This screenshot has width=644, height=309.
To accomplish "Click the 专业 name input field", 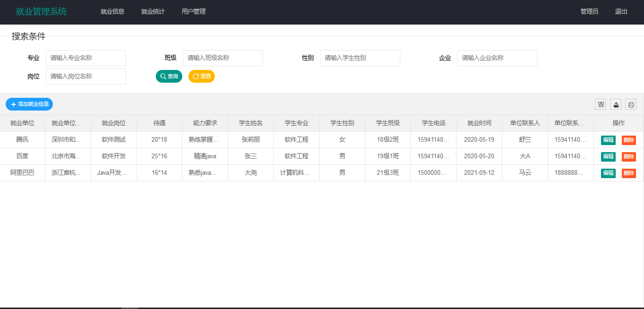I will (x=85, y=58).
